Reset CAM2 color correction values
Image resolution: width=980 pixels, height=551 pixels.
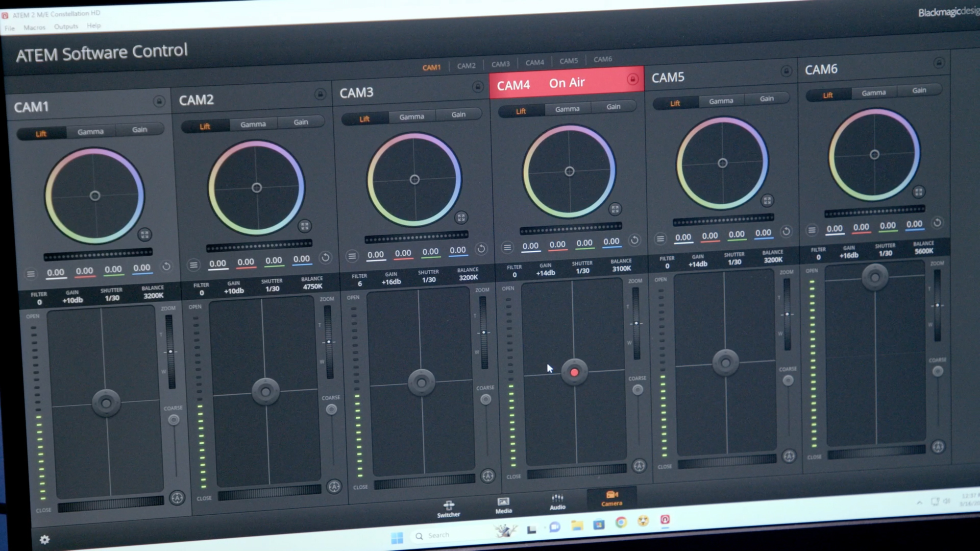325,258
